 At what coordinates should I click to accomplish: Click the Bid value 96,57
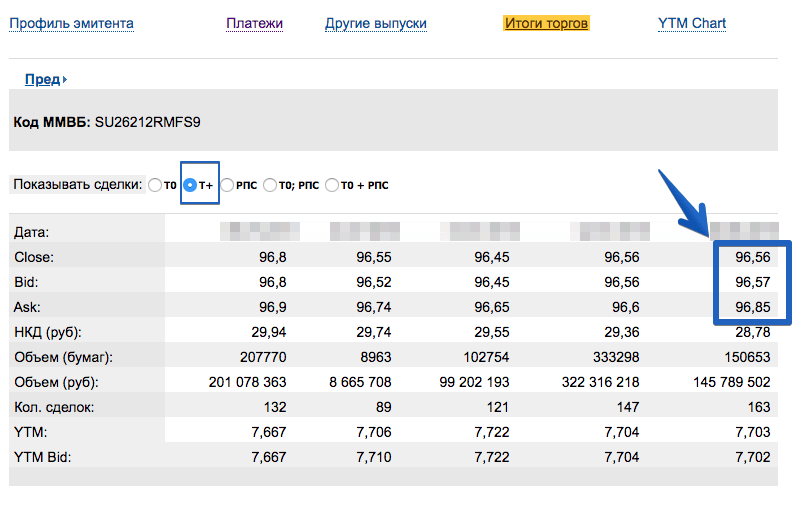(x=752, y=282)
